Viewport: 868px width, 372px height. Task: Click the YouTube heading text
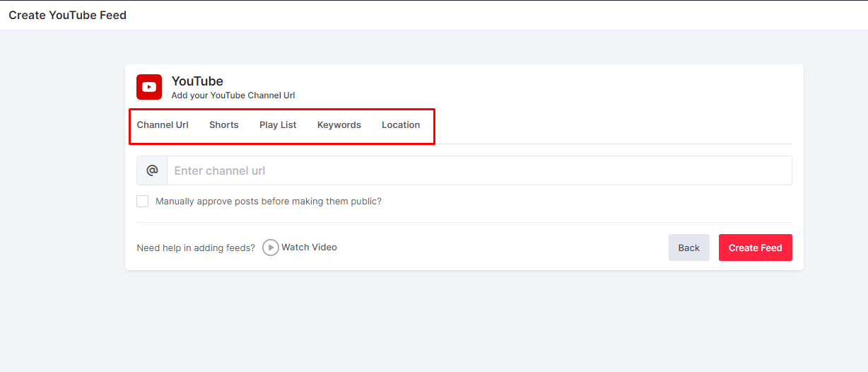197,81
